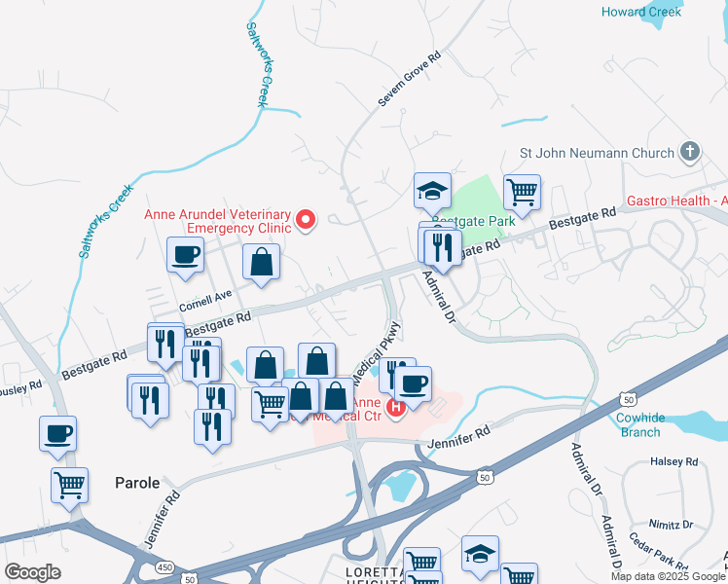Click the Route 450 highway shield
The width and height of the screenshot is (728, 584).
(164, 566)
